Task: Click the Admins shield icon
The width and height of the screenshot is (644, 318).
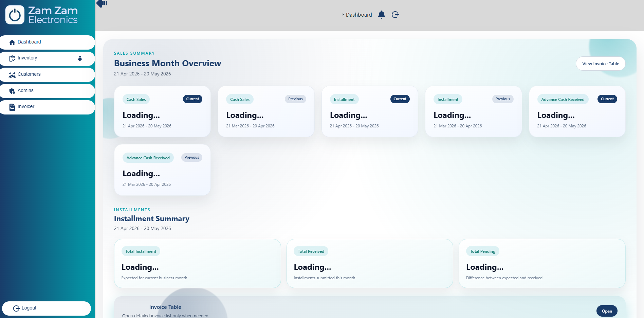Action: [x=12, y=91]
